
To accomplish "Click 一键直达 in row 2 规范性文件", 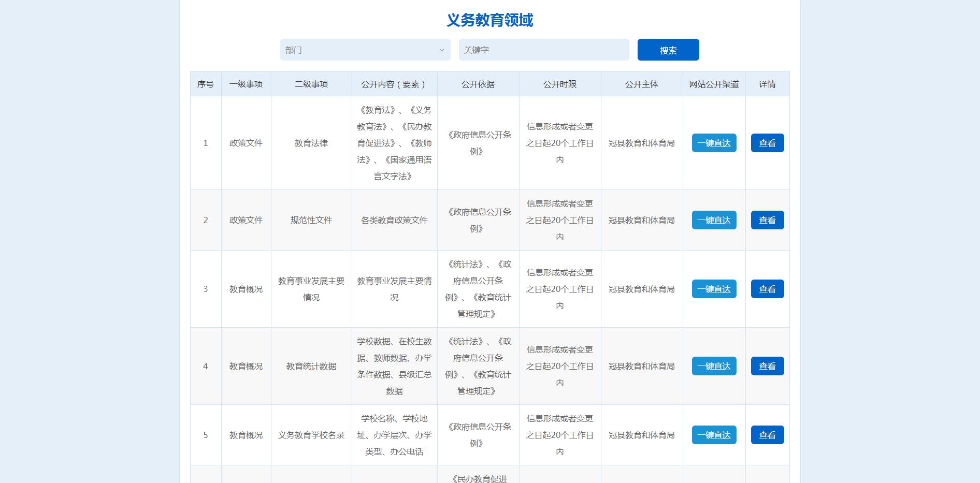I will (x=714, y=220).
